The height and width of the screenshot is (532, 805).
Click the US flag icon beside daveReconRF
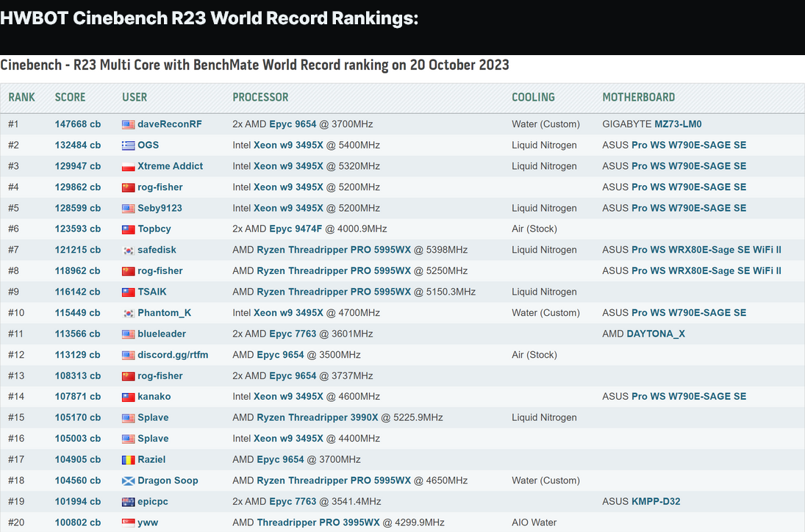(129, 124)
